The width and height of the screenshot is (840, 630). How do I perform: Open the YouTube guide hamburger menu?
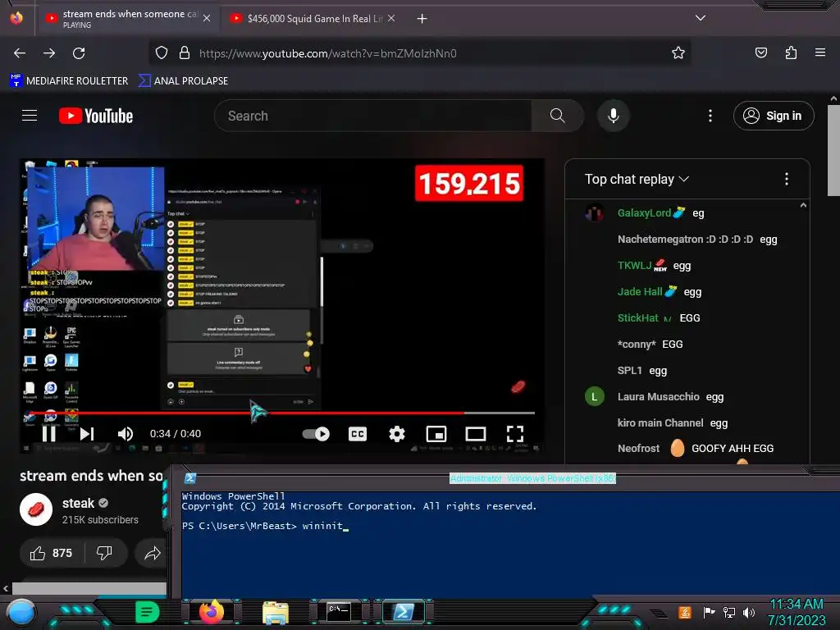coord(30,116)
